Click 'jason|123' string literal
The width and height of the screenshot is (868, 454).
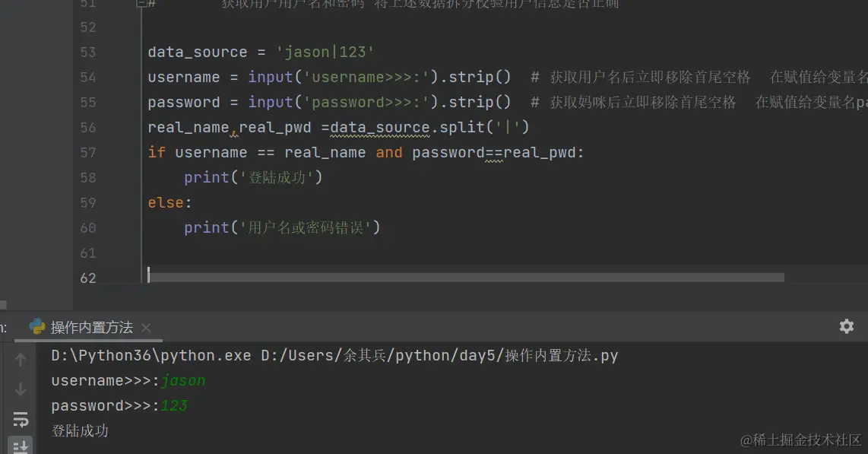[x=325, y=52]
